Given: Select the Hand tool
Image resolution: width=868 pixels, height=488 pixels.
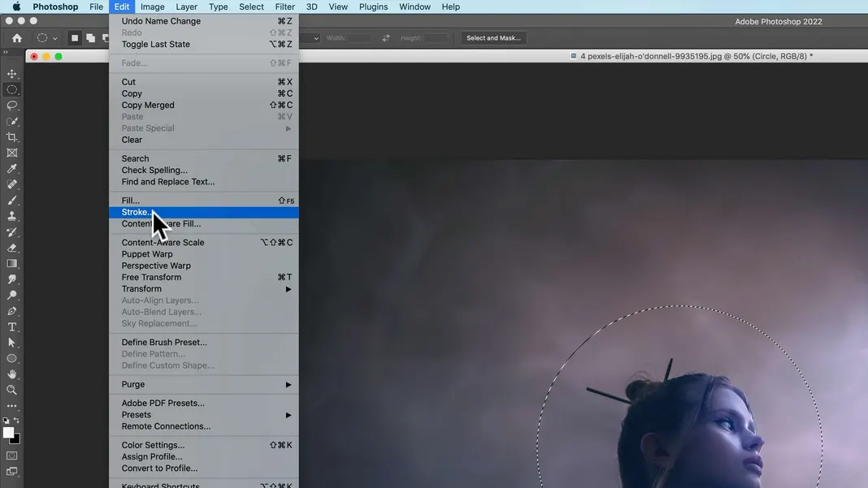Looking at the screenshot, I should [11, 374].
